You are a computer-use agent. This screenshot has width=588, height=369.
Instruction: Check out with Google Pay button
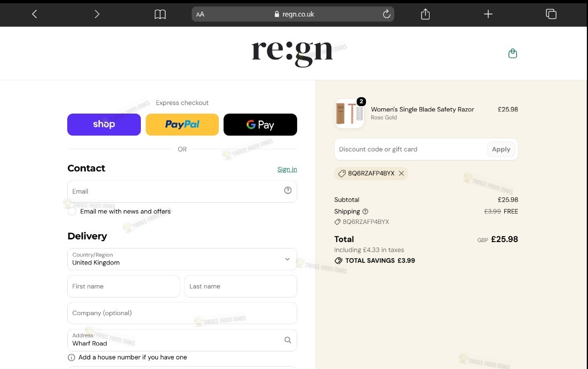[260, 124]
